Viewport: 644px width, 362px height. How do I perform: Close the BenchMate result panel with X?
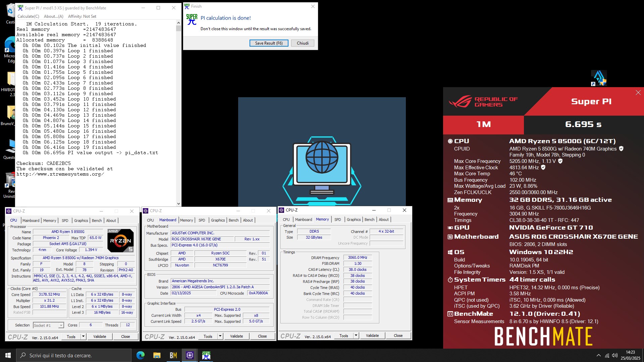pos(638,93)
